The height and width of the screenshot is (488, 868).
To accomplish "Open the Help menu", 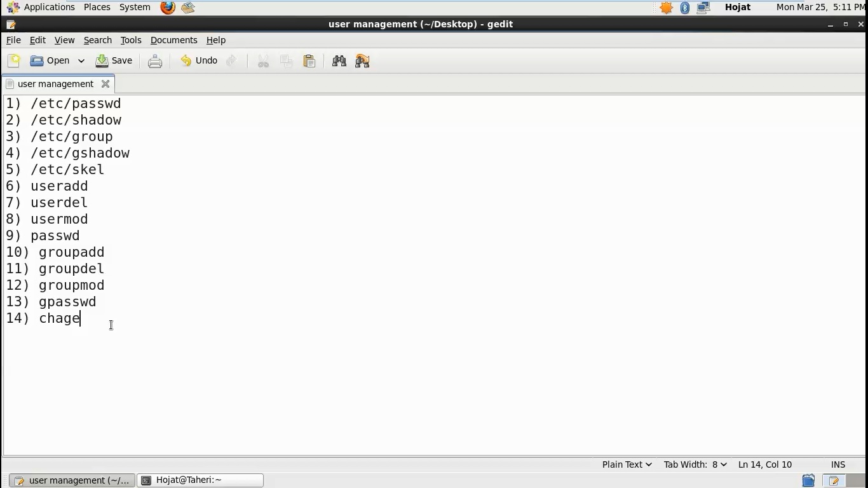I will coord(216,40).
